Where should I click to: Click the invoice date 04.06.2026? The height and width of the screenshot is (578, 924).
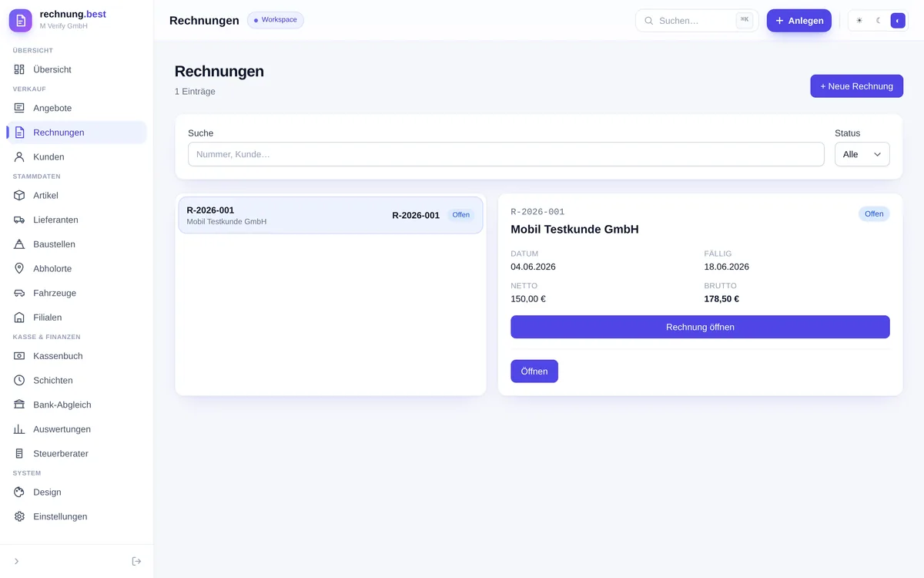click(x=533, y=267)
